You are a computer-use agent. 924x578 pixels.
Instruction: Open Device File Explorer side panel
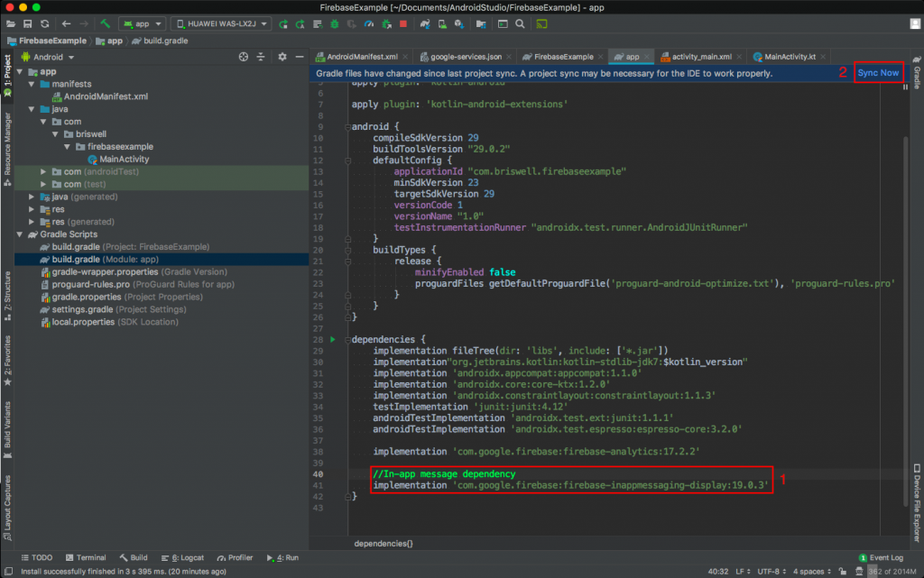[x=917, y=502]
